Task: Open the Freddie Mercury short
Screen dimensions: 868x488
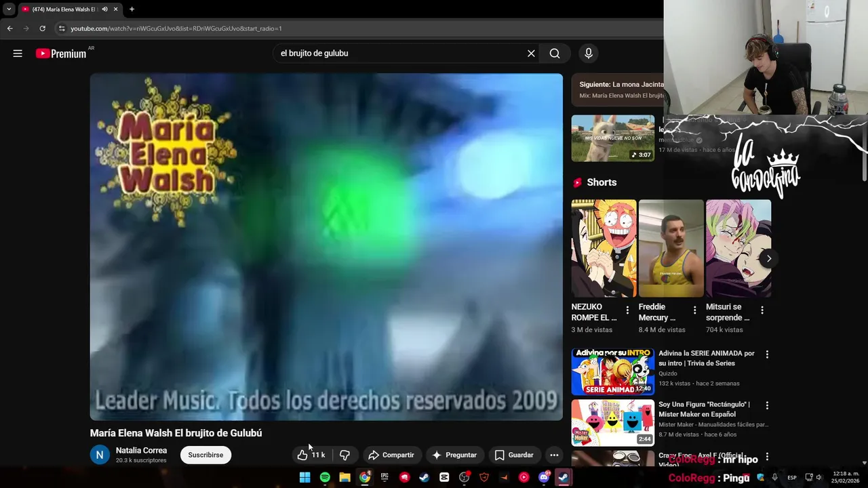Action: 671,248
